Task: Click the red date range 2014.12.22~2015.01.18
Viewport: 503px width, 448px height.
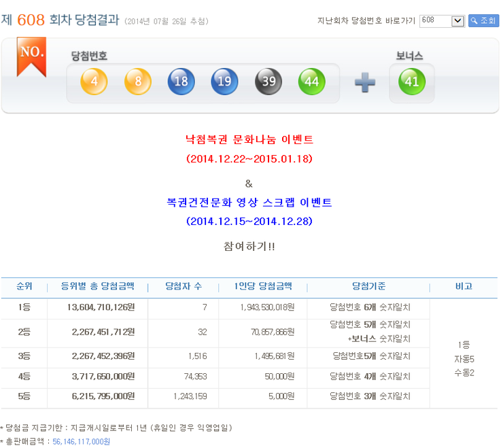Action: (x=249, y=158)
